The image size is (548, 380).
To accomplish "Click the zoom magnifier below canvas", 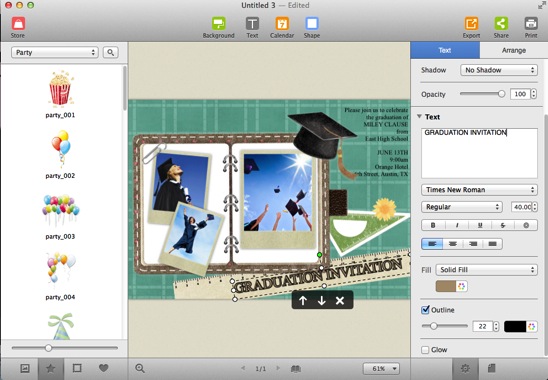I will tap(140, 368).
